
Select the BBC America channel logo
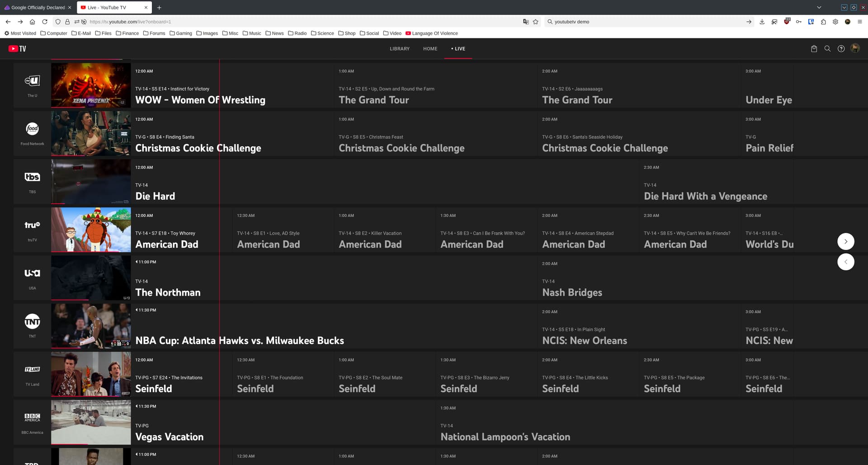coord(32,418)
